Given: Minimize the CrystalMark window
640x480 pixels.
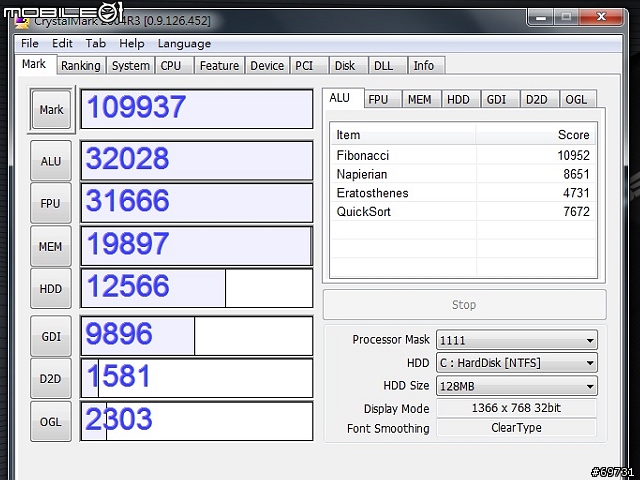Looking at the screenshot, I should click(541, 17).
